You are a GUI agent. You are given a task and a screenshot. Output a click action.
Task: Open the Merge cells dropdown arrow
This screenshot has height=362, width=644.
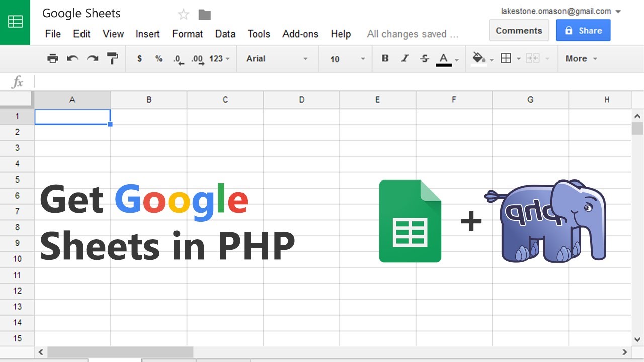pyautogui.click(x=546, y=59)
